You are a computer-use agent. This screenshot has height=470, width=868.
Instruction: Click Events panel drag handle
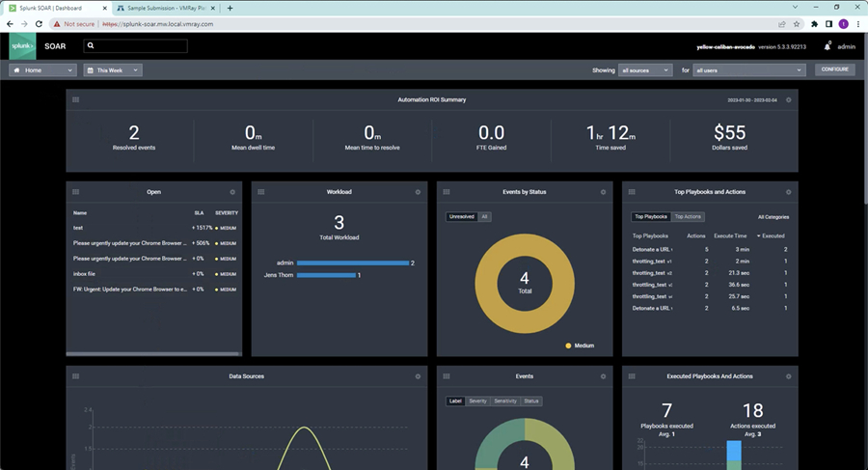point(447,376)
